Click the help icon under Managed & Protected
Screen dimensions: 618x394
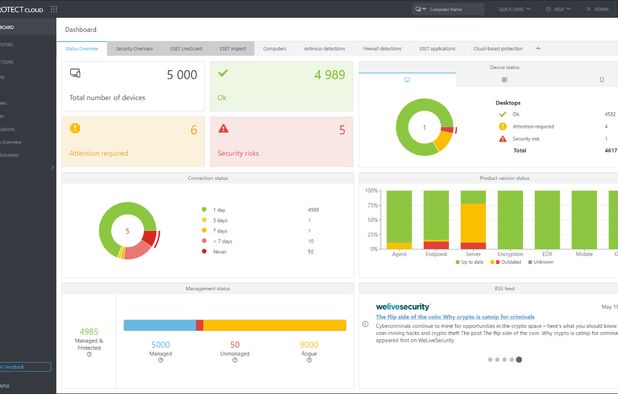[x=89, y=355]
